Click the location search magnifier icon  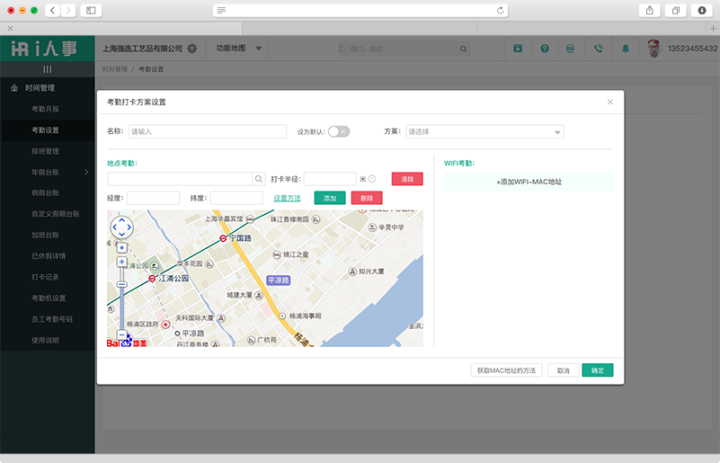[x=259, y=179]
